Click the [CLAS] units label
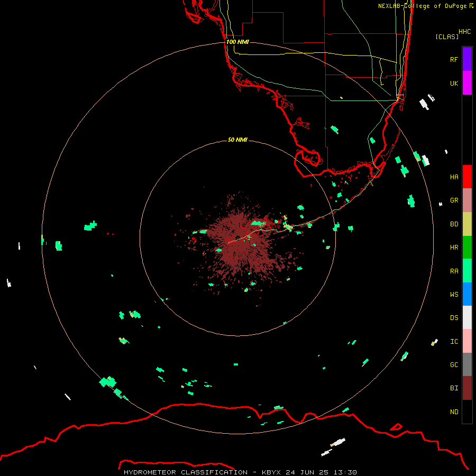Viewport: 476px width, 476px height. (447, 36)
